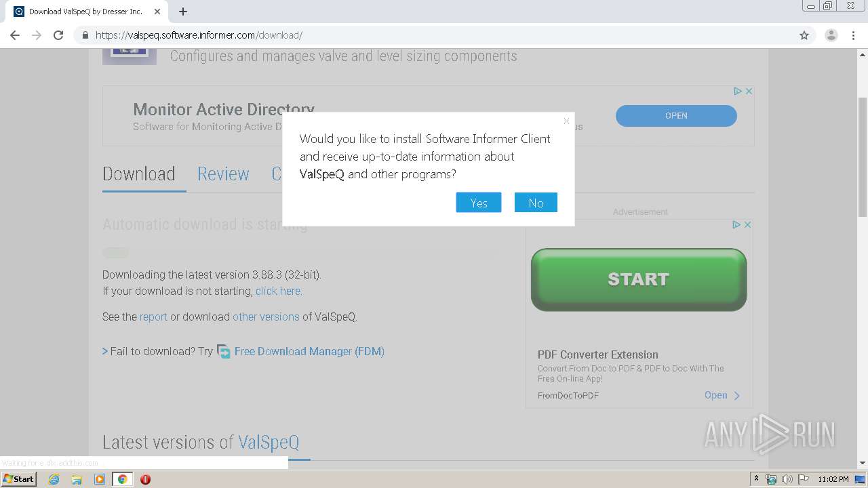Open Free Download Manager (FDM) link
Image resolution: width=868 pixels, height=488 pixels.
pyautogui.click(x=309, y=351)
